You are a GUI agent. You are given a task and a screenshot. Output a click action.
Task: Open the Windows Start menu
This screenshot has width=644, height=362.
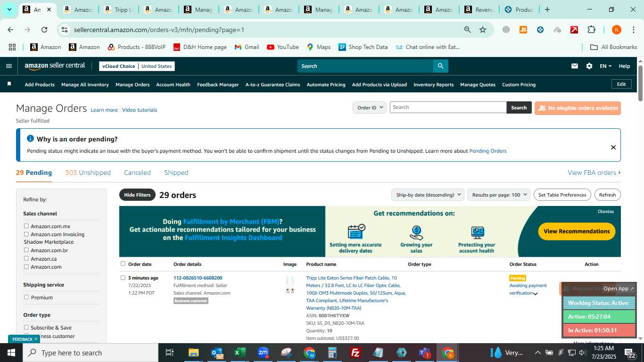(x=11, y=353)
